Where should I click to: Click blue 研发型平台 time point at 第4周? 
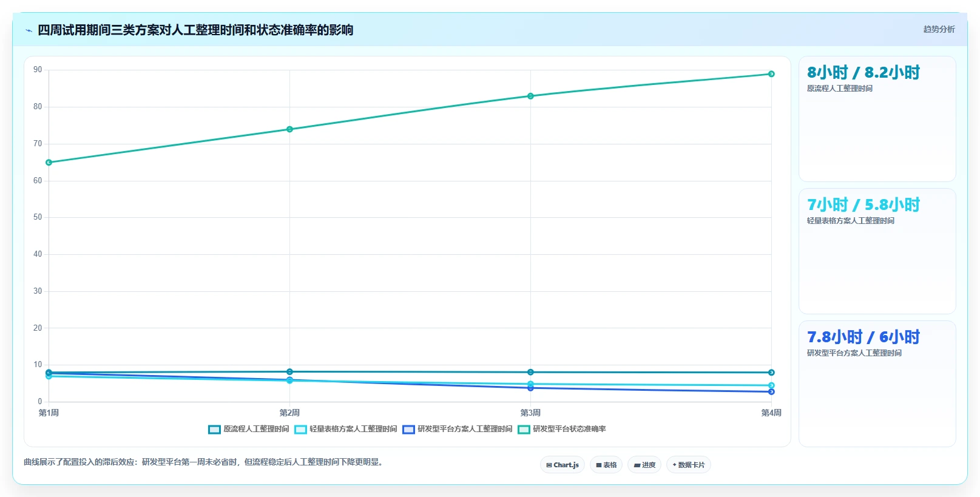(x=771, y=391)
